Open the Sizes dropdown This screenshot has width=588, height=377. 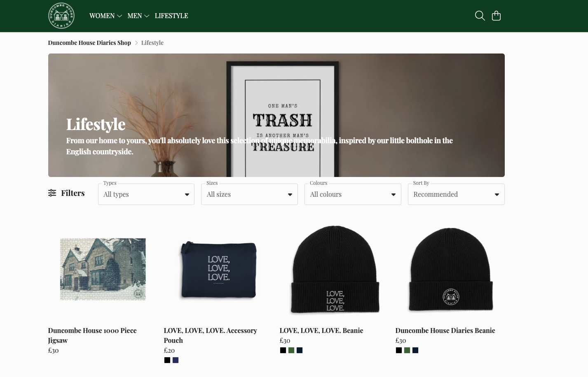[249, 194]
